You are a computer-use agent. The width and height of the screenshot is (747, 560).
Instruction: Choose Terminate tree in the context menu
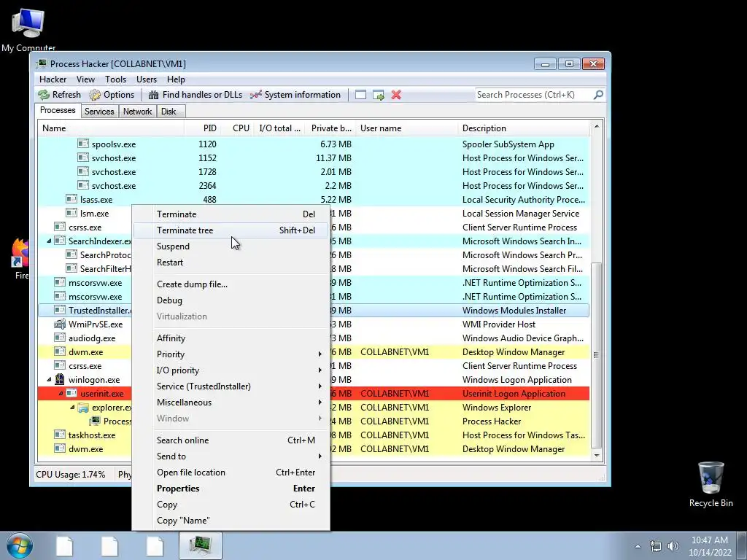pyautogui.click(x=231, y=230)
